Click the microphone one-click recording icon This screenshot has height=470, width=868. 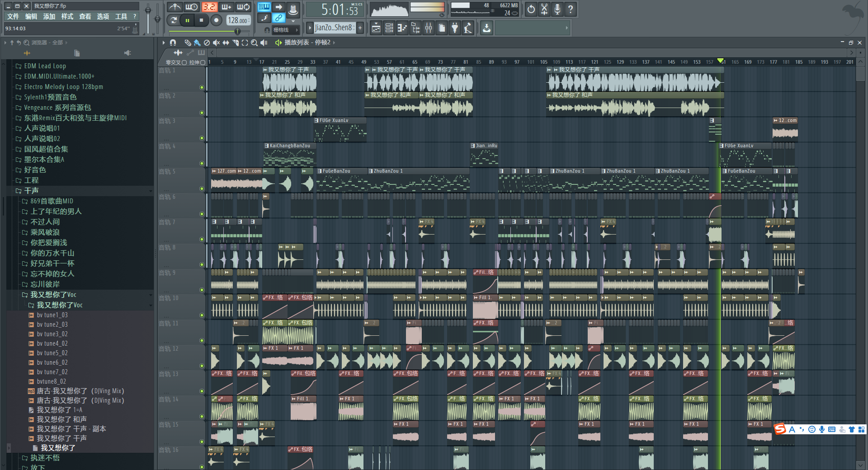click(x=557, y=9)
